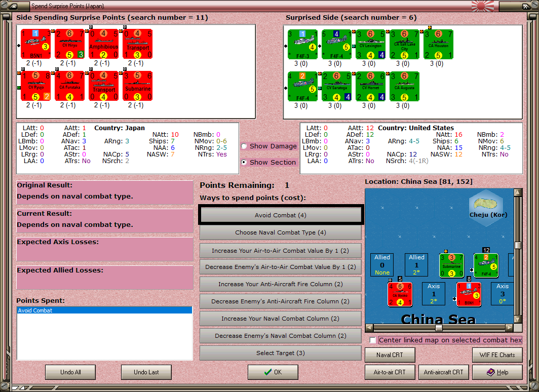
Task: Click the Allied Submarine counter on map
Action: click(452, 265)
